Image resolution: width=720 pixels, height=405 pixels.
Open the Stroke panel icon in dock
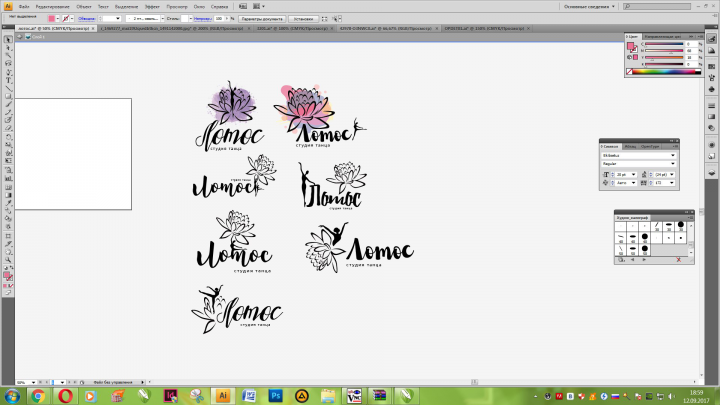tap(712, 106)
